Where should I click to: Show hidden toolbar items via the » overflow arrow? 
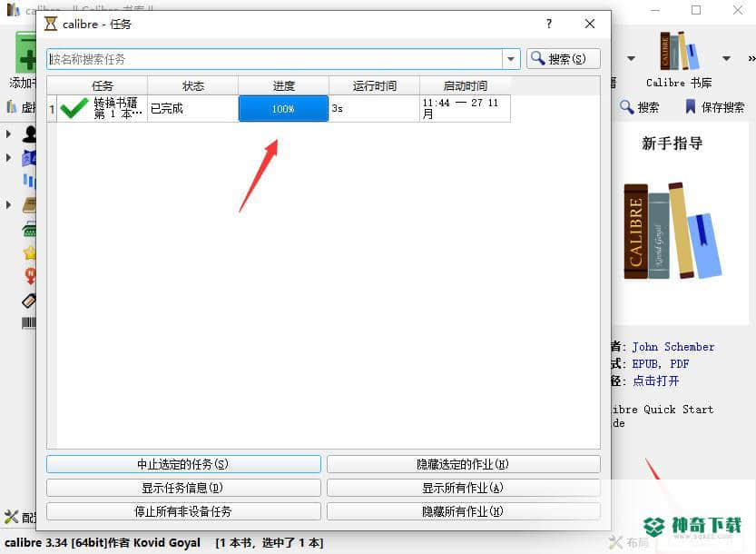click(x=751, y=58)
